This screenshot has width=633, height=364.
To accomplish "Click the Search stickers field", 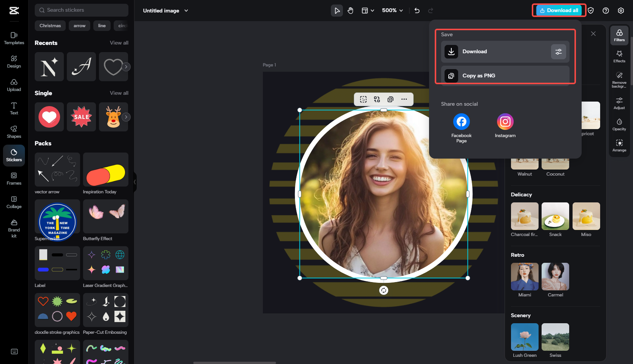I will click(82, 10).
